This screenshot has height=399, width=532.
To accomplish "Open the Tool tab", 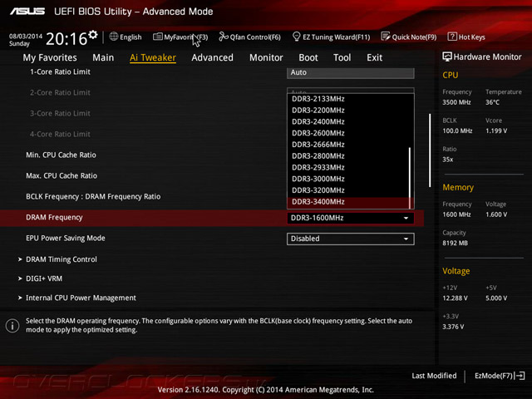I will pos(342,57).
